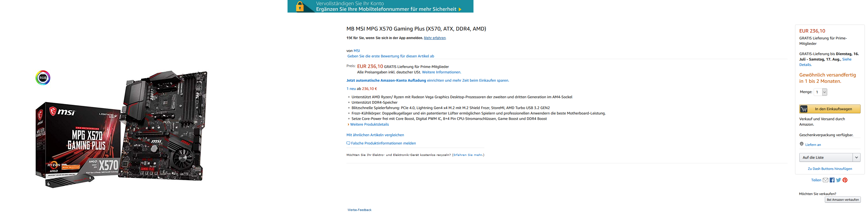Add item with In den Einkaufswagen button

[x=830, y=109]
